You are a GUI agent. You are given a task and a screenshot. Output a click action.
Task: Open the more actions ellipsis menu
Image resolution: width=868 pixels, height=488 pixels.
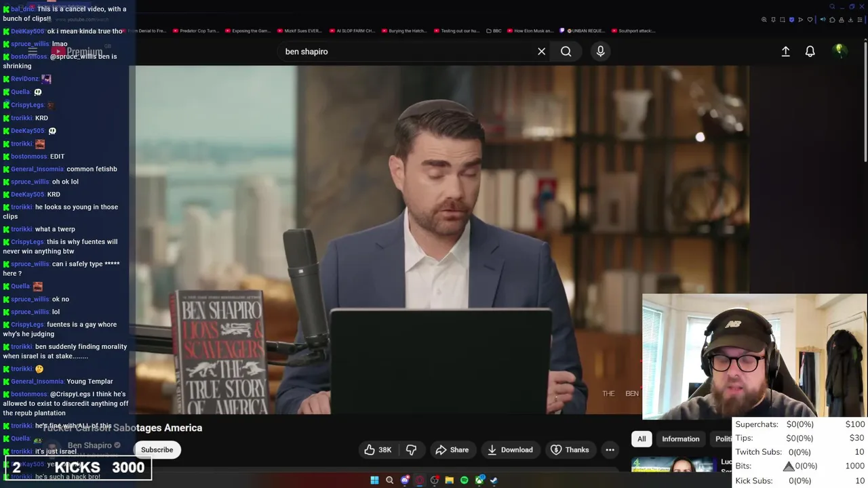click(x=610, y=449)
